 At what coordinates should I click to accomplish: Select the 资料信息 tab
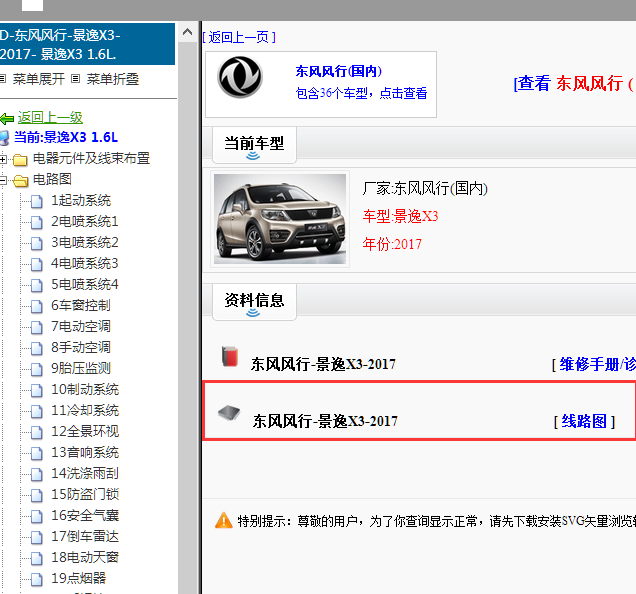pyautogui.click(x=254, y=302)
